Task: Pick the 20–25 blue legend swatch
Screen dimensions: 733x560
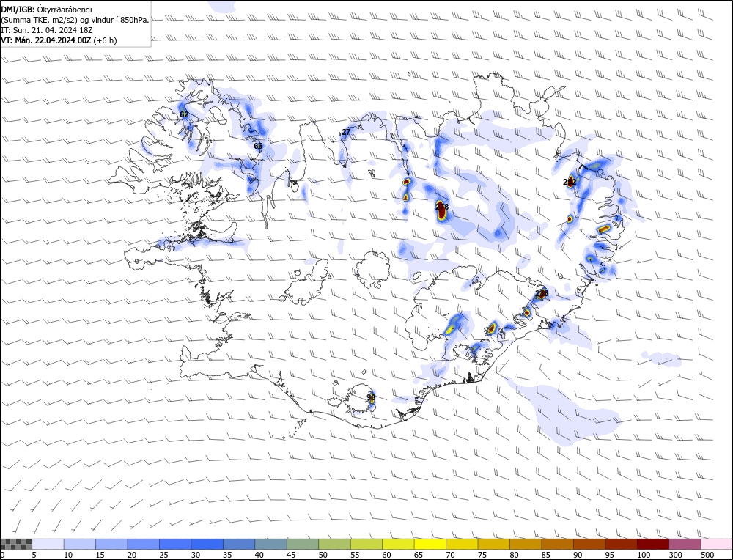Action: [x=144, y=544]
